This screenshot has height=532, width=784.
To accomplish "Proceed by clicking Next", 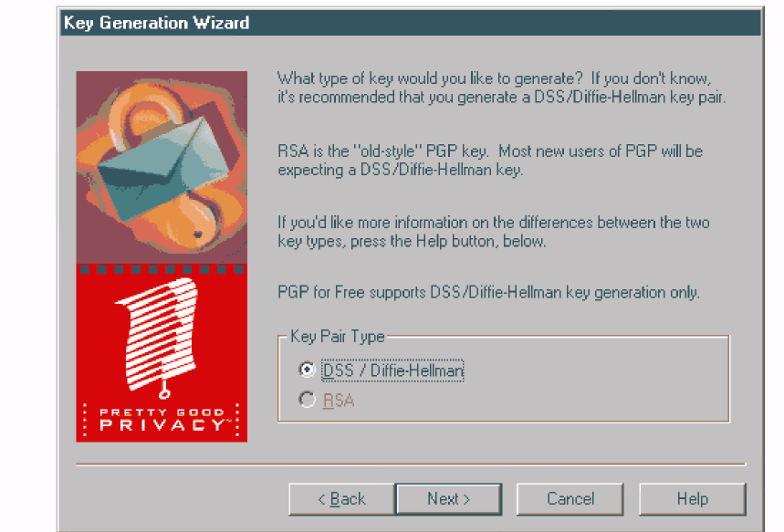I will [448, 499].
